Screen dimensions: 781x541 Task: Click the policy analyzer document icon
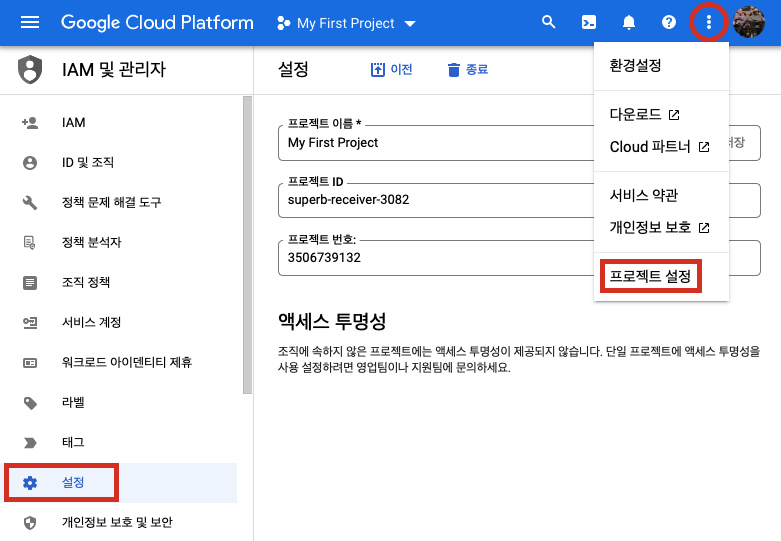click(30, 243)
